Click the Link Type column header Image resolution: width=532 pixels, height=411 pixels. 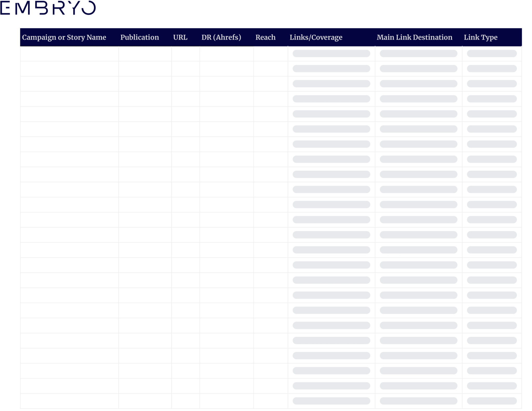pos(480,37)
